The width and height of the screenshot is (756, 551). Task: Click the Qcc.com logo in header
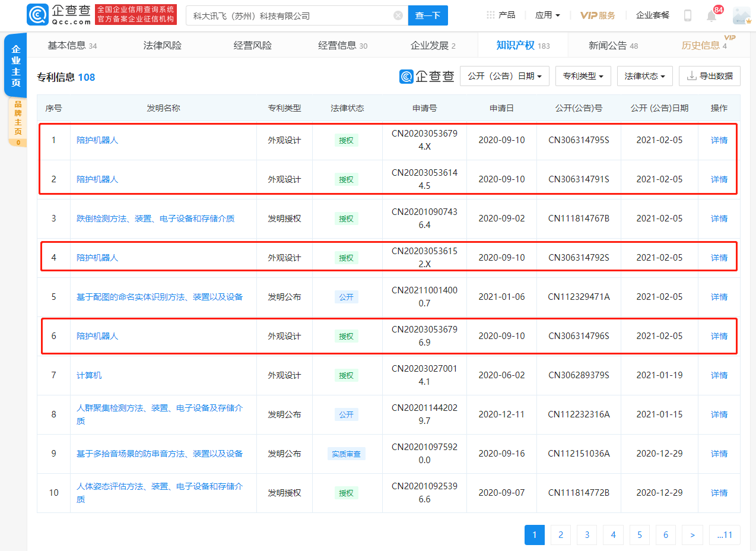(59, 15)
